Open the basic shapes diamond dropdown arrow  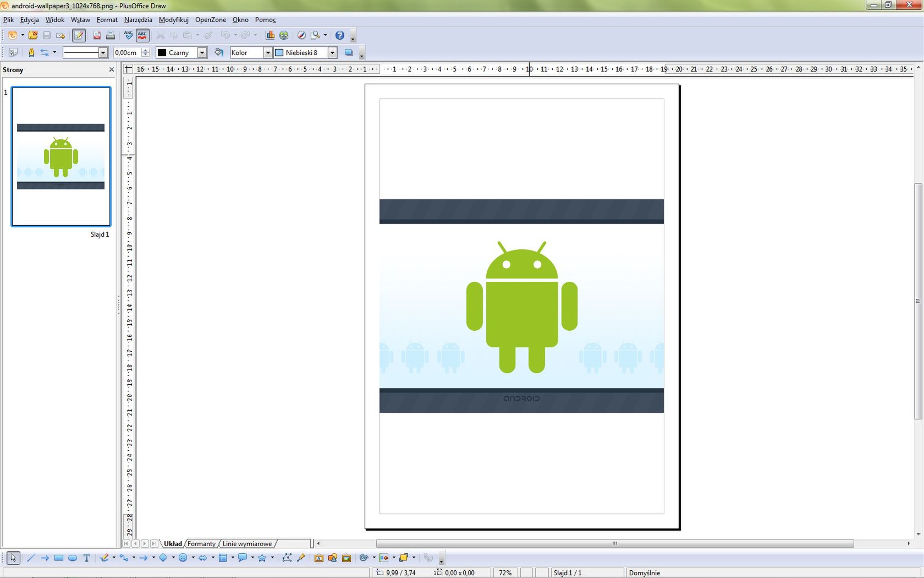click(x=173, y=558)
